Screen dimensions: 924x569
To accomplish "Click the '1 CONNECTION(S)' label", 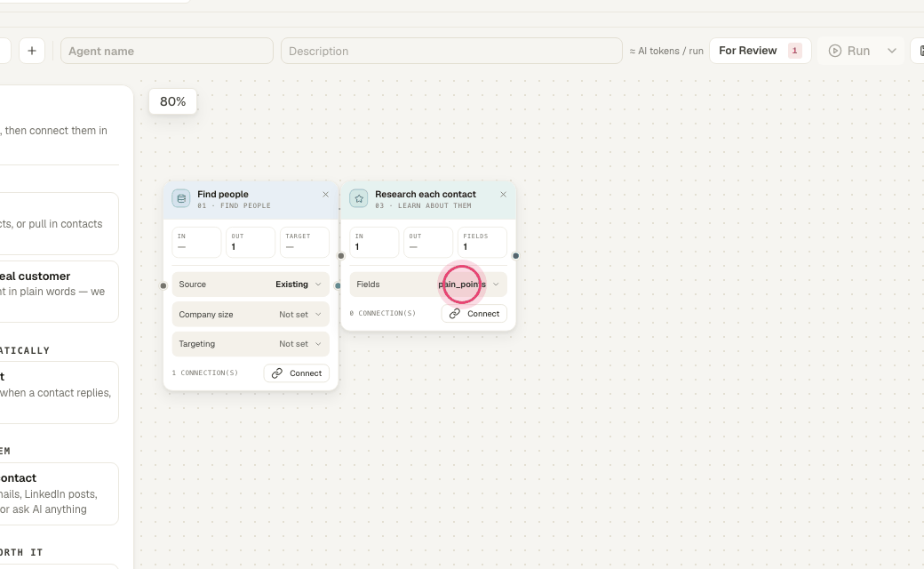I will pyautogui.click(x=205, y=373).
